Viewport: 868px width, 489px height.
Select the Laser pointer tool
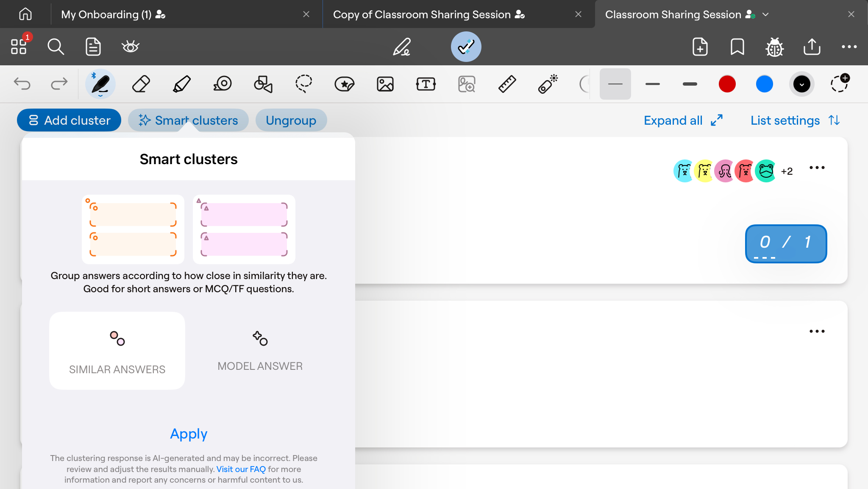[548, 84]
